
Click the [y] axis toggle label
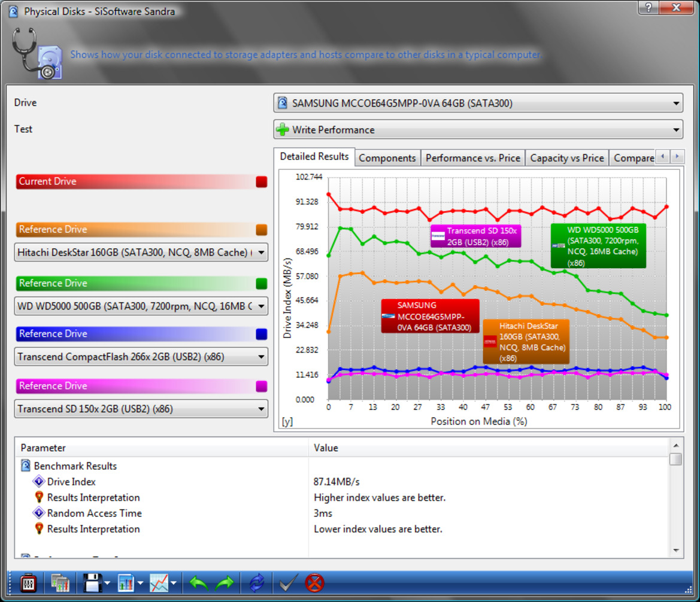pyautogui.click(x=287, y=421)
